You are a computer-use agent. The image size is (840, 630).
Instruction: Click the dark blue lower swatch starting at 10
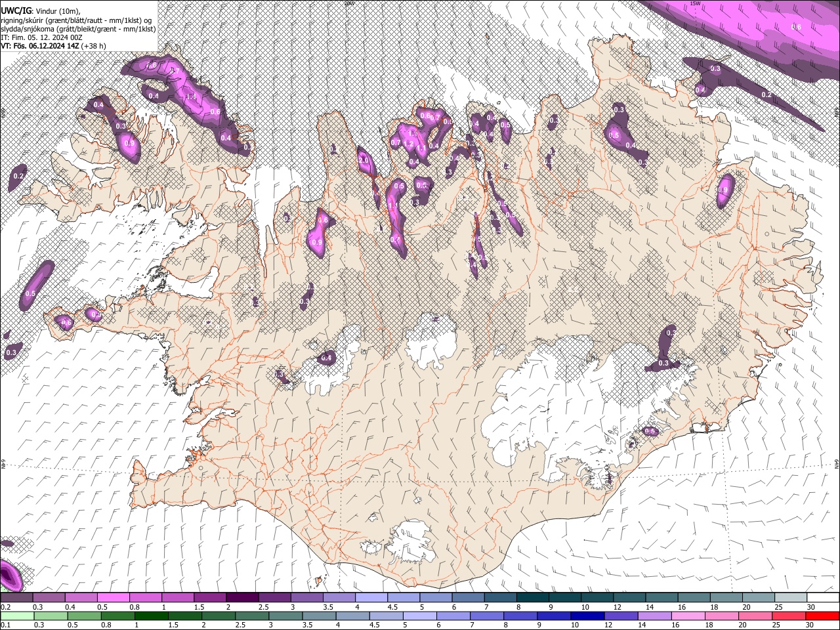click(587, 616)
